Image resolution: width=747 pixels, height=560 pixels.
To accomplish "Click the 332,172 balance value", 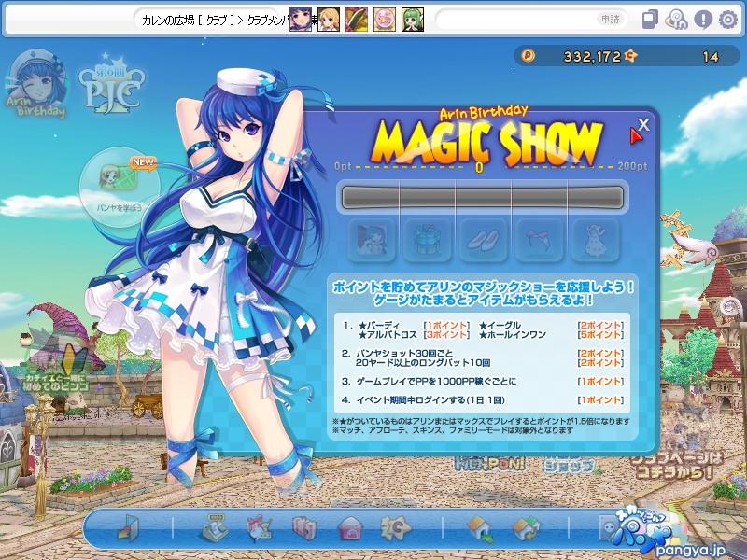I will [592, 57].
